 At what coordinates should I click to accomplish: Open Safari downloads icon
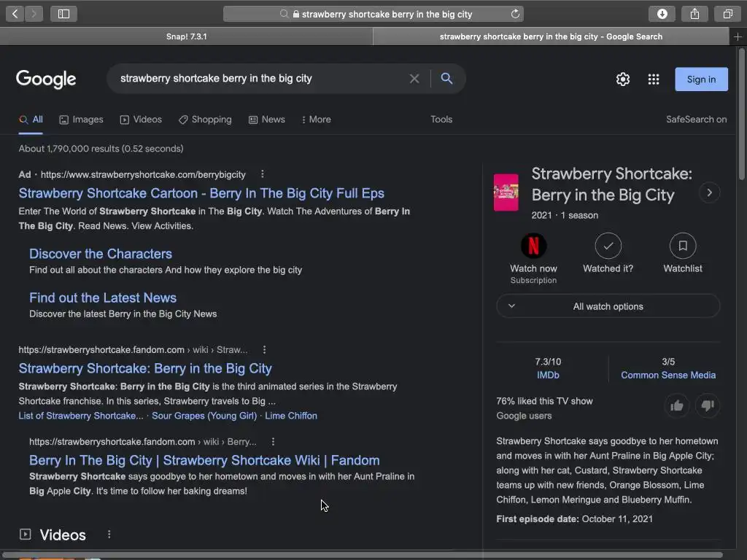tap(662, 14)
